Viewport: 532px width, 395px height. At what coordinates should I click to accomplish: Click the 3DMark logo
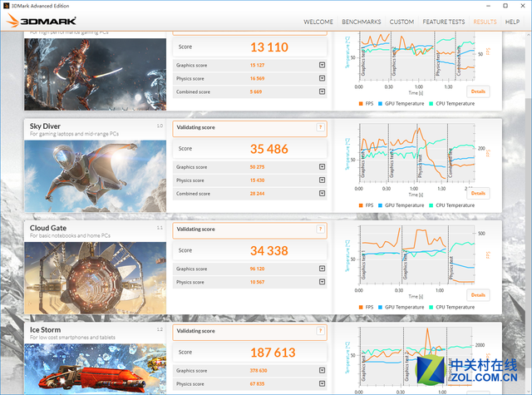tap(41, 21)
